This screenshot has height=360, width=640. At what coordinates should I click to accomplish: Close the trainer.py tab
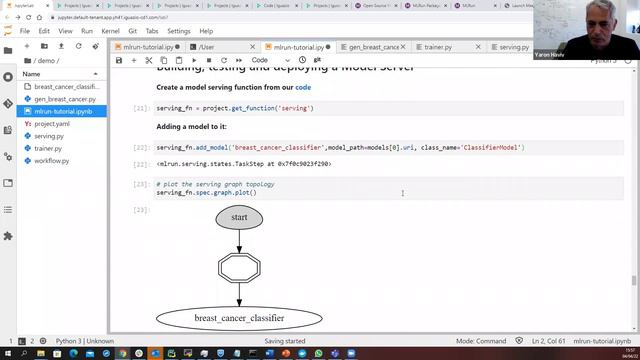pyautogui.click(x=478, y=47)
